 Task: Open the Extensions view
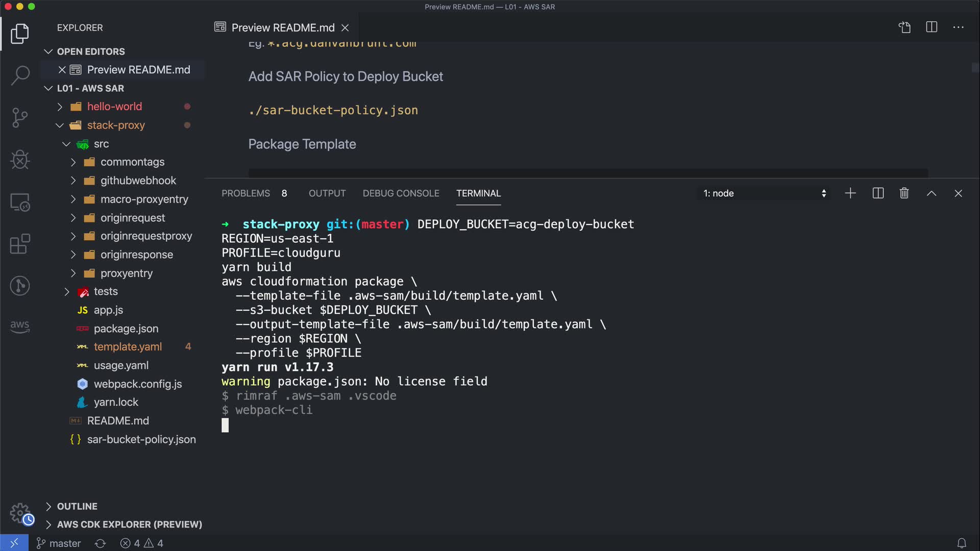20,244
